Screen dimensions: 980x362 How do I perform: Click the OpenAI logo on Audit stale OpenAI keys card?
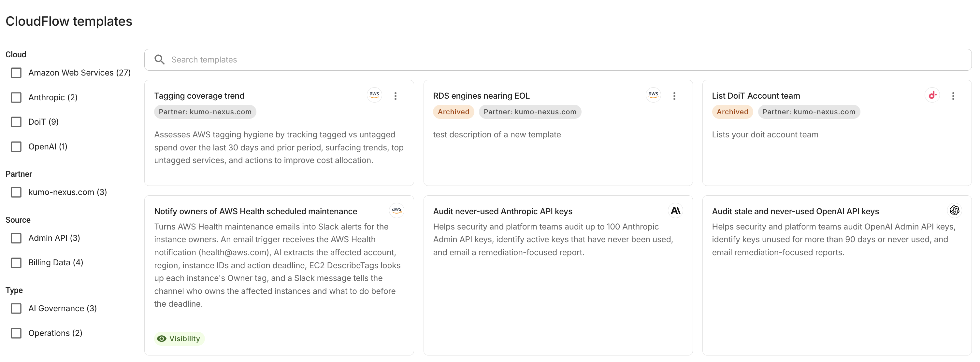pyautogui.click(x=954, y=210)
